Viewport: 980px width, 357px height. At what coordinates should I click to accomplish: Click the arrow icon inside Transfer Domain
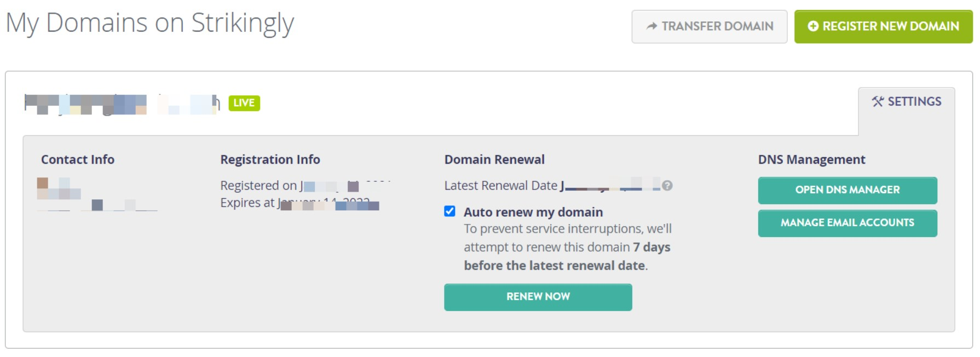[651, 26]
